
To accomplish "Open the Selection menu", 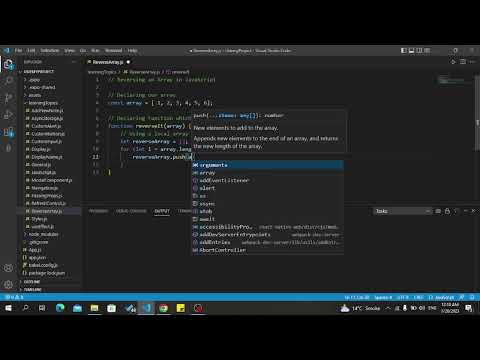I will pos(50,51).
